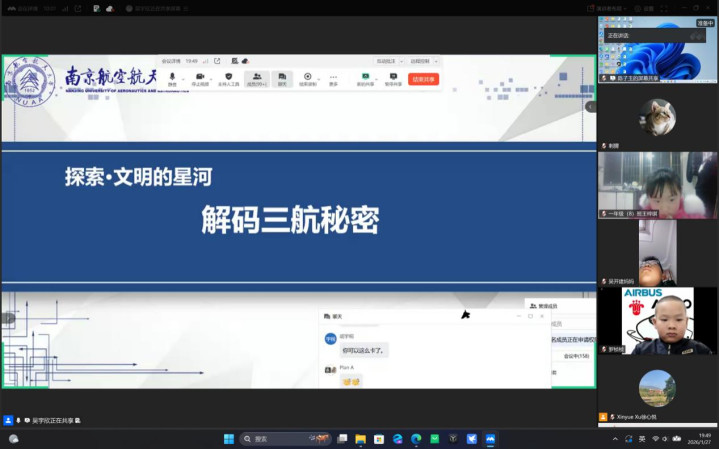Select the cat avatar participant tile
Viewport: 719px width, 449px height.
pyautogui.click(x=657, y=117)
